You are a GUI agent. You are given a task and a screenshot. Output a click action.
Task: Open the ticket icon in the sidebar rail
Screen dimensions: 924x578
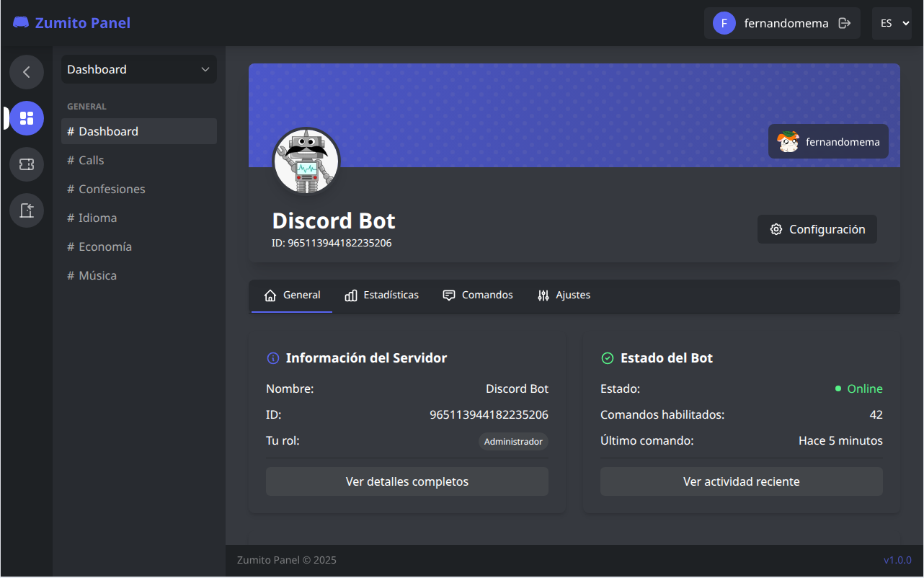[x=27, y=164]
